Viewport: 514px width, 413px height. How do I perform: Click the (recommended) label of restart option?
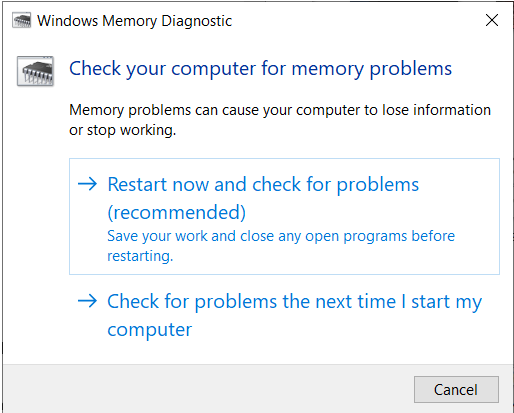(177, 212)
